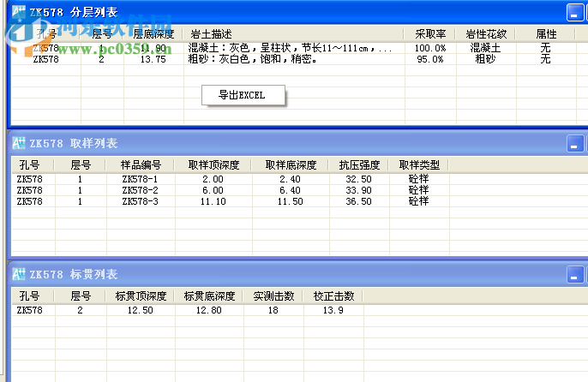
Task: Click the corrected blow count 13.9 cell
Action: (333, 310)
